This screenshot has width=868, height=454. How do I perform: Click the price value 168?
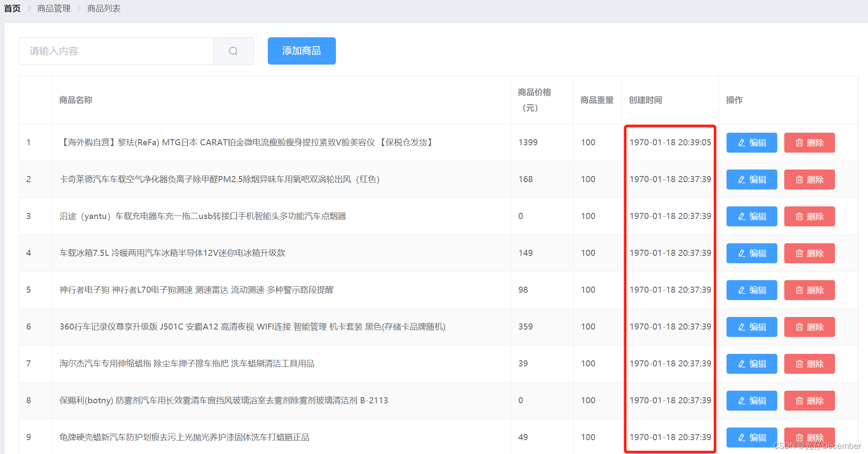coord(526,179)
